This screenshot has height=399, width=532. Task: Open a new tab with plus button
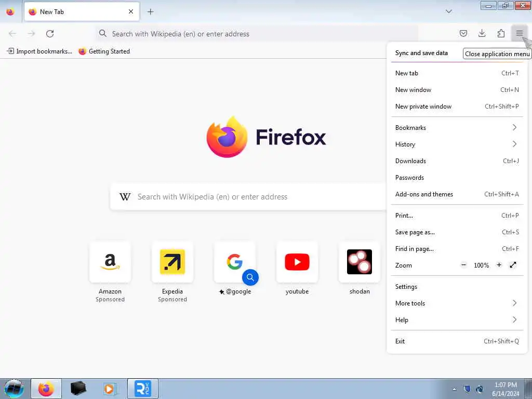[150, 12]
